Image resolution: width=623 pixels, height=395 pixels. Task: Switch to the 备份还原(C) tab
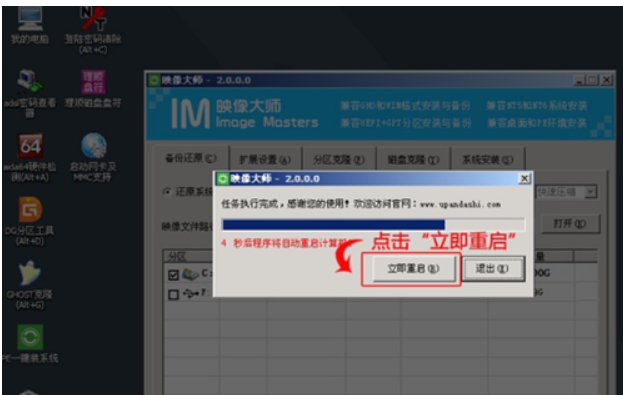[191, 158]
